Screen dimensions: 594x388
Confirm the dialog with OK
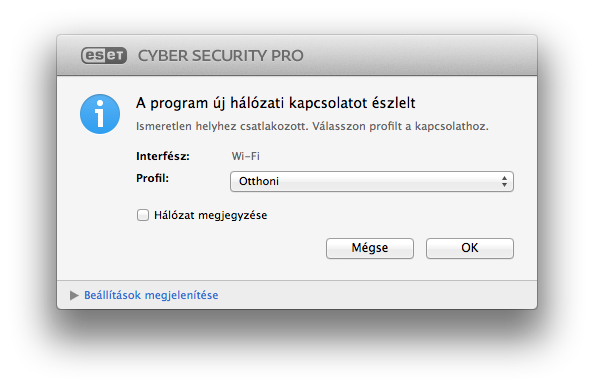(470, 248)
